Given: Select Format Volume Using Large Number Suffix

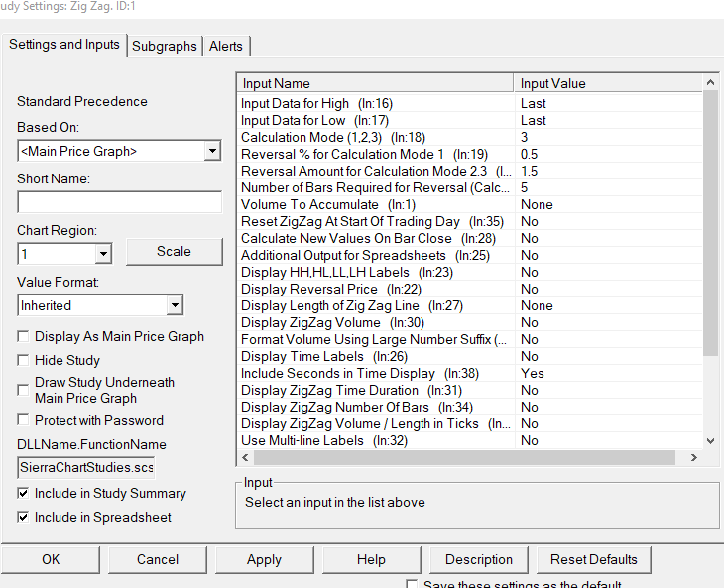Looking at the screenshot, I should click(470, 339).
